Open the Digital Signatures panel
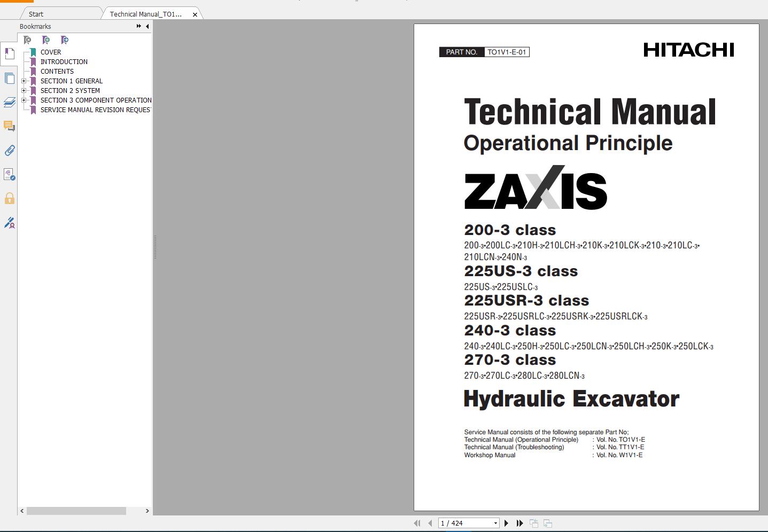768x532 pixels. pyautogui.click(x=9, y=223)
